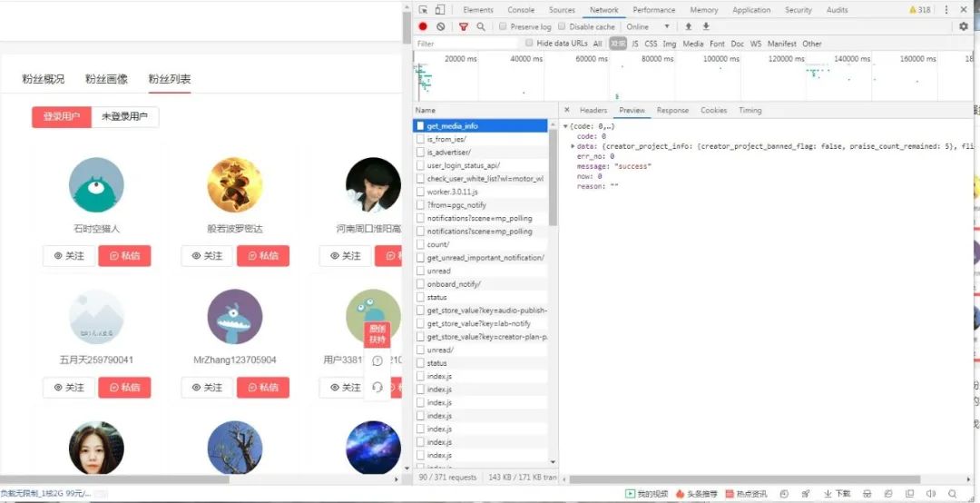Click the DevTools inspect element icon
This screenshot has width=980, height=503.
[423, 9]
